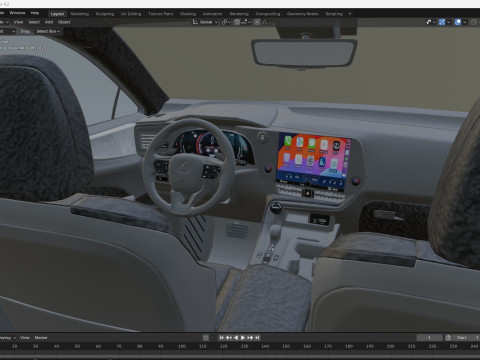
Task: Open the timeline Marker menu
Action: (41, 338)
